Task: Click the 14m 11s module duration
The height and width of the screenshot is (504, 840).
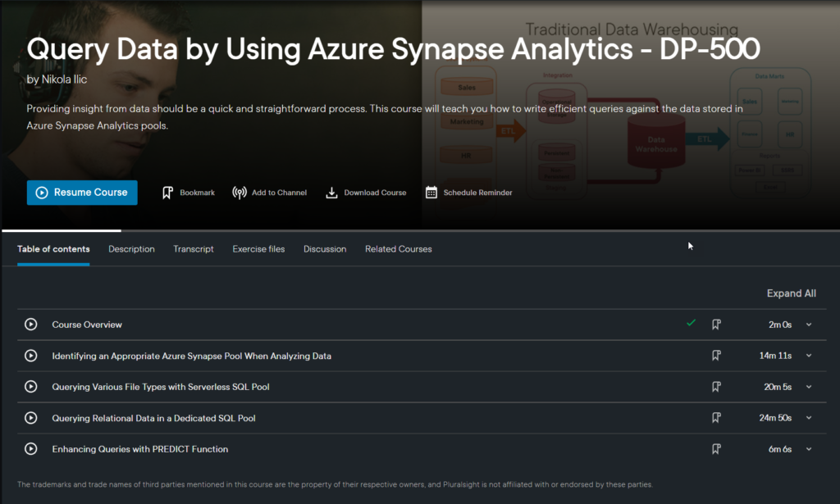Action: [775, 356]
